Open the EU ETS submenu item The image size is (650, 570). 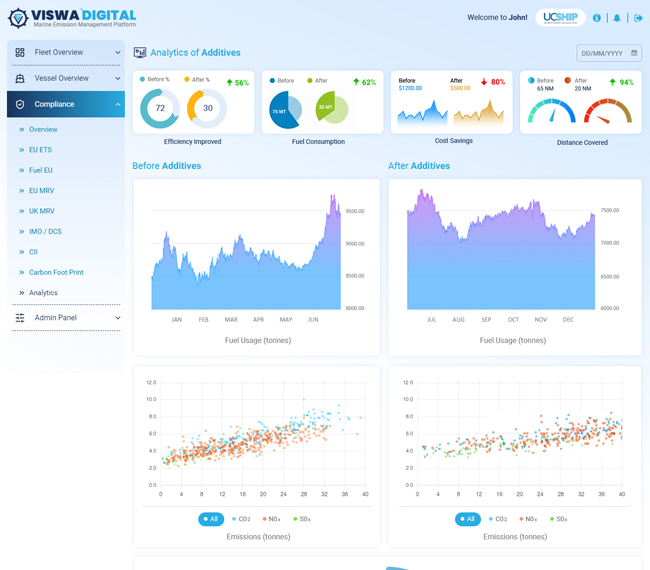(40, 150)
